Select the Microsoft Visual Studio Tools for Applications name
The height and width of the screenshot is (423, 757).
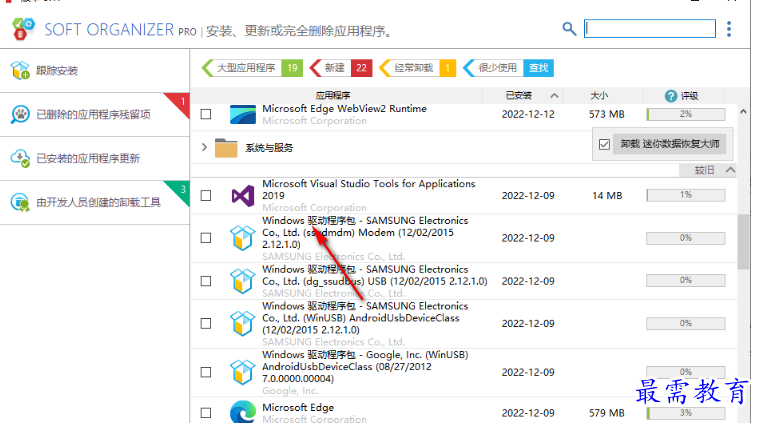click(x=368, y=189)
